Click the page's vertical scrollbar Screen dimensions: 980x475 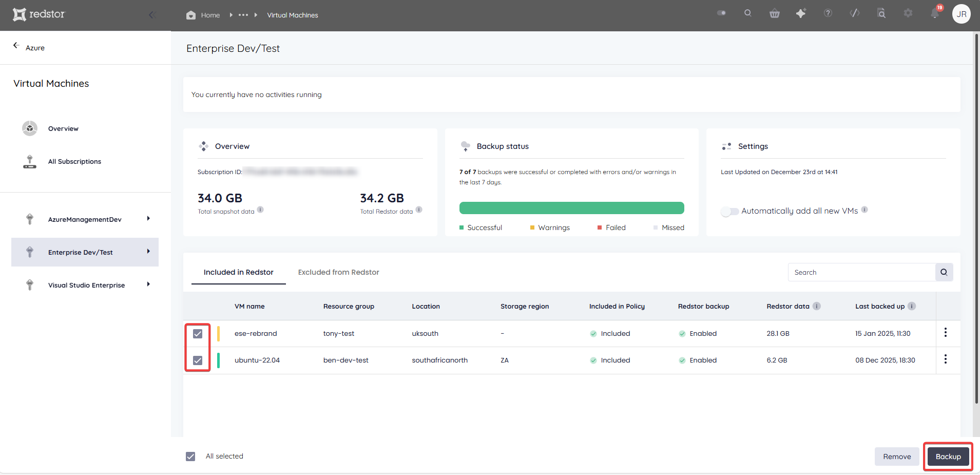(976, 219)
